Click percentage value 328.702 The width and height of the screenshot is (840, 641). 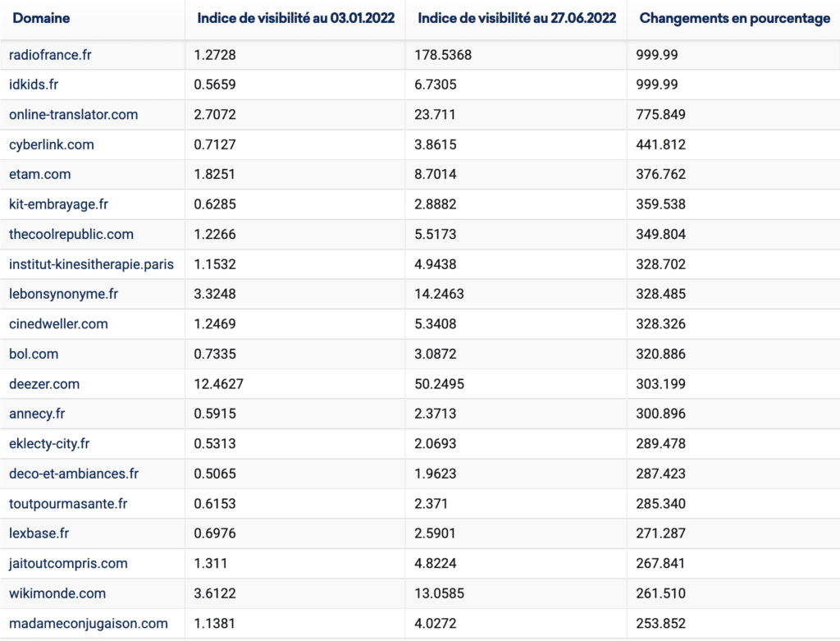click(x=660, y=264)
